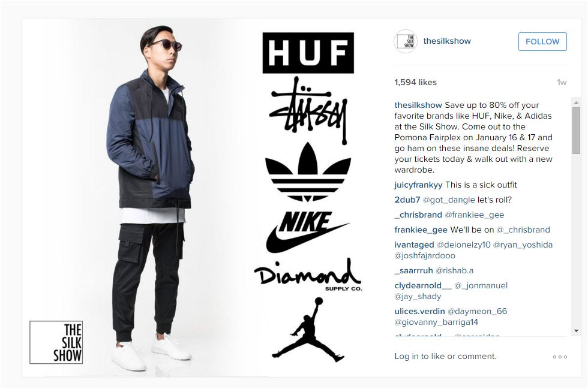The width and height of the screenshot is (588, 389).
Task: Open the three-dot more options menu
Action: click(x=560, y=357)
